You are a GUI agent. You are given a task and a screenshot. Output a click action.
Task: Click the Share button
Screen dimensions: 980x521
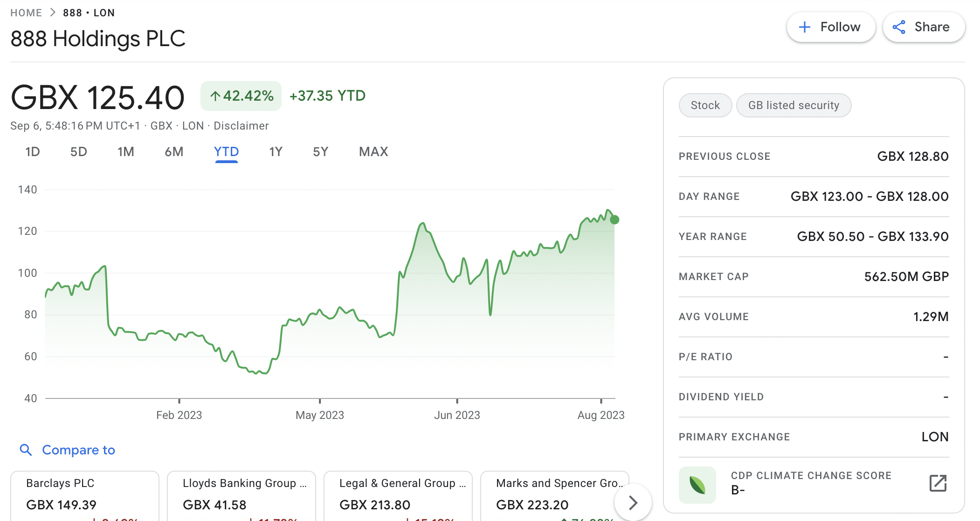coord(924,27)
